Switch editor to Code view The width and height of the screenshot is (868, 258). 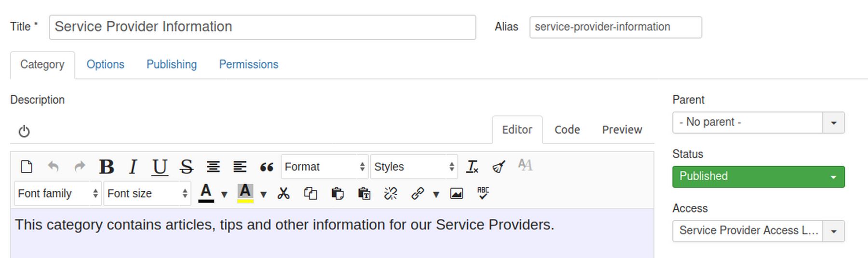click(567, 129)
